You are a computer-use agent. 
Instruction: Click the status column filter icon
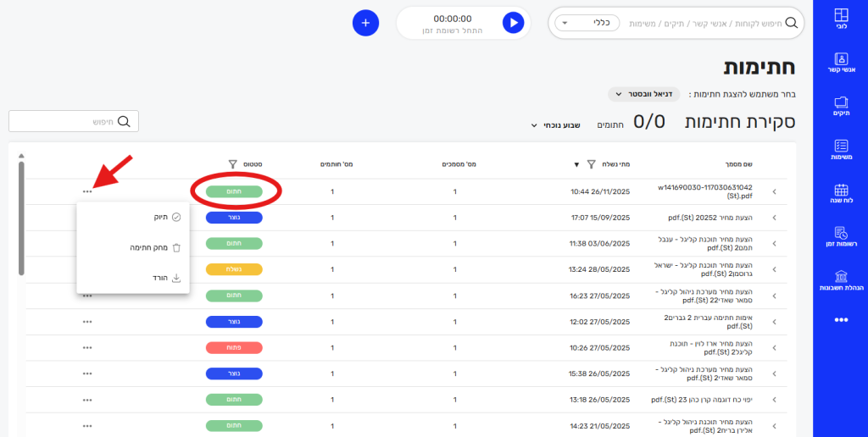[233, 163]
